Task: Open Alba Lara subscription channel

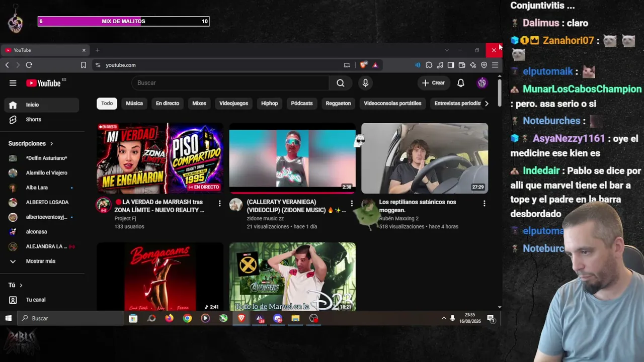Action: point(42,188)
